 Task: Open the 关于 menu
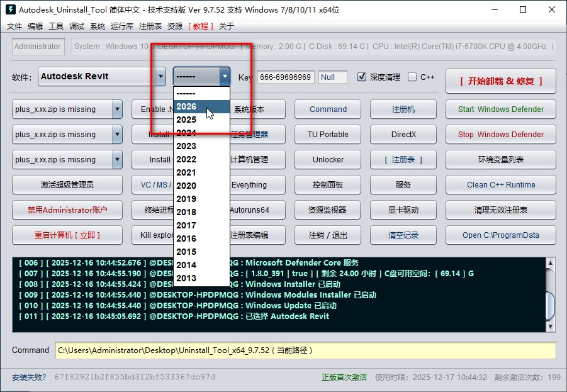tap(227, 26)
